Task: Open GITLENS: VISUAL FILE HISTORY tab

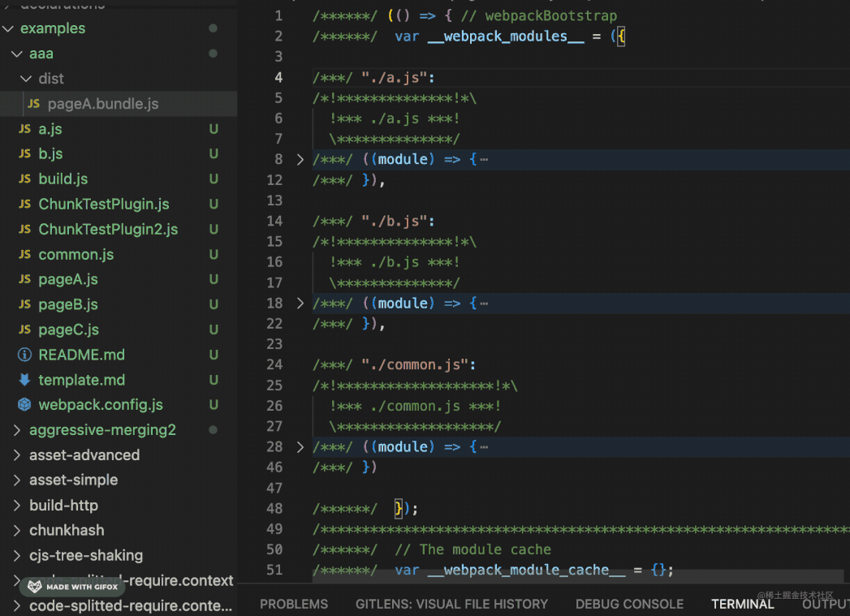Action: (x=451, y=604)
